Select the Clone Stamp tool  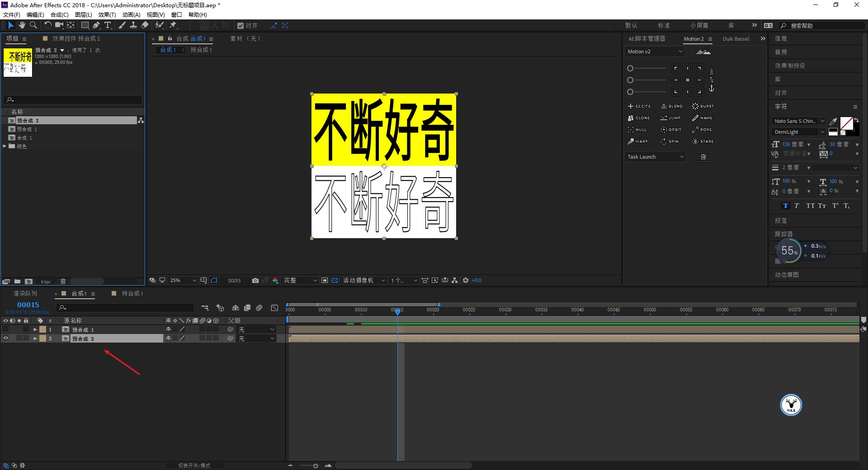pyautogui.click(x=134, y=25)
